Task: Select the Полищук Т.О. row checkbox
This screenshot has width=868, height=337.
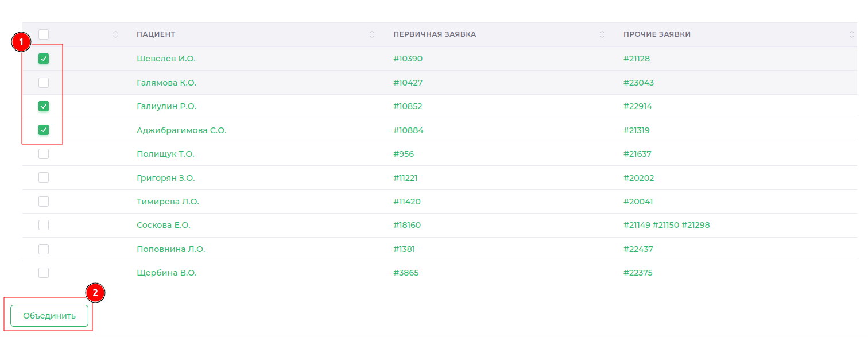Action: 44,154
